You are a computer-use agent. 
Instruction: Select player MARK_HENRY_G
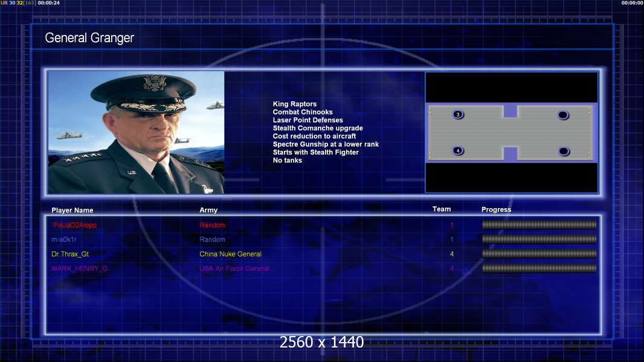(x=80, y=268)
